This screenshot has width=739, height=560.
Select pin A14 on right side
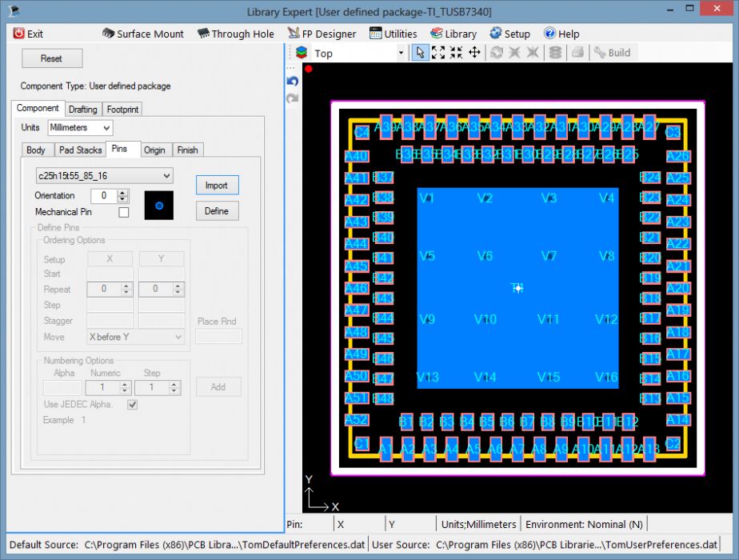coord(678,419)
